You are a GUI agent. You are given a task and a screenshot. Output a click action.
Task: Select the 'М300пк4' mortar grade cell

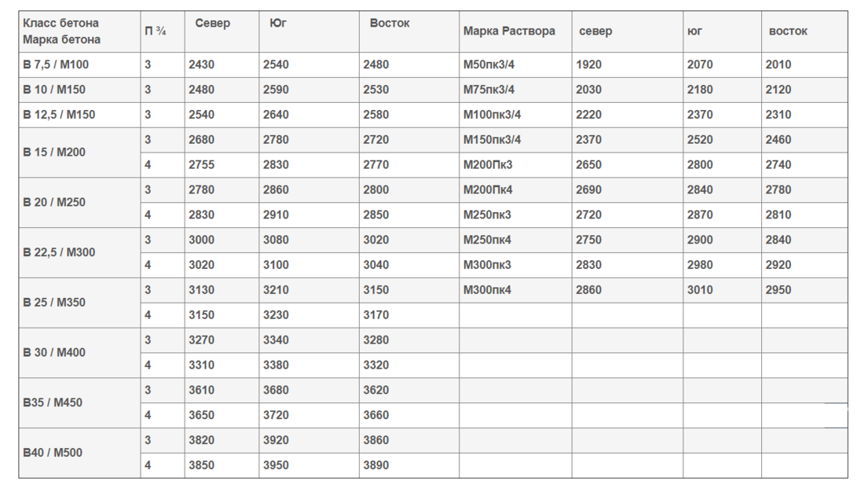click(515, 290)
